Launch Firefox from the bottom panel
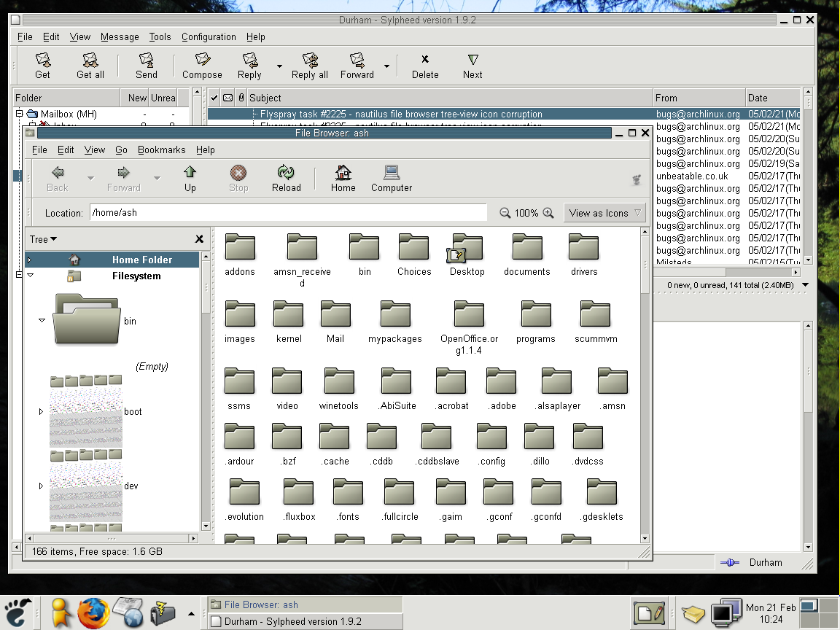The width and height of the screenshot is (840, 630). [93, 612]
